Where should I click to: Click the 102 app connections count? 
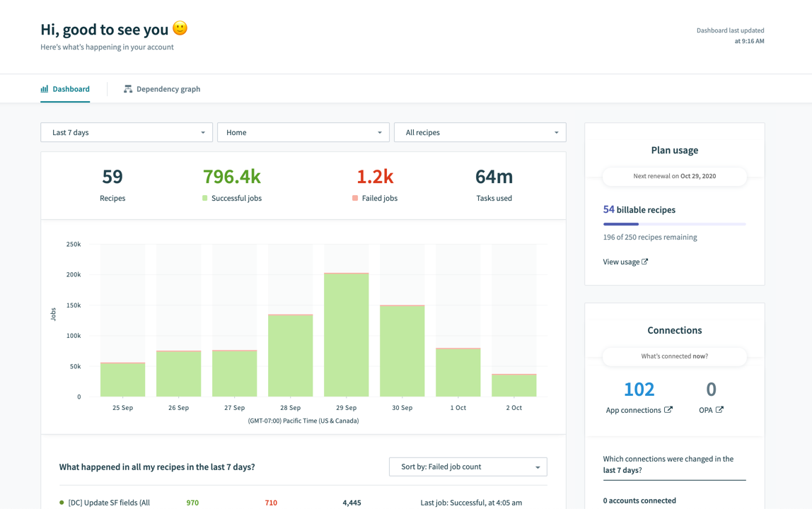[x=639, y=389]
